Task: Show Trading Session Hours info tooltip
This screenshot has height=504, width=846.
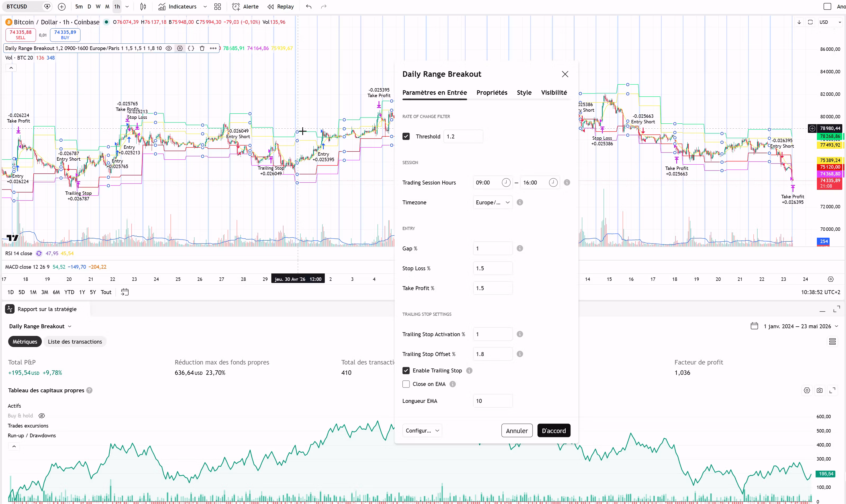Action: 567,182
